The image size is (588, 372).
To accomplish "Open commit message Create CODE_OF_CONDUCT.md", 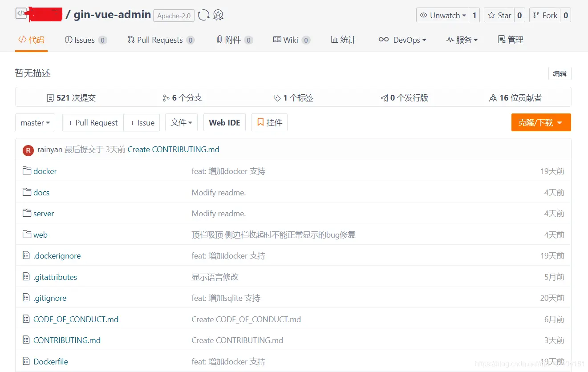I will click(246, 319).
